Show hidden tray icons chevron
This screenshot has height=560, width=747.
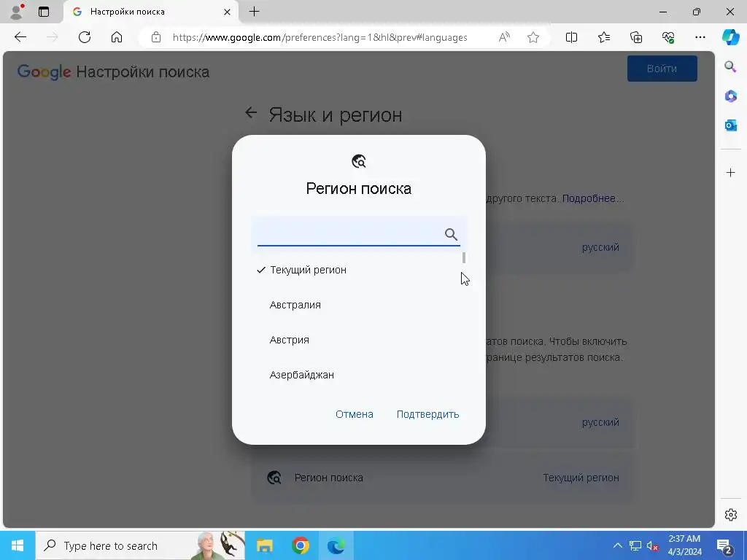click(617, 545)
